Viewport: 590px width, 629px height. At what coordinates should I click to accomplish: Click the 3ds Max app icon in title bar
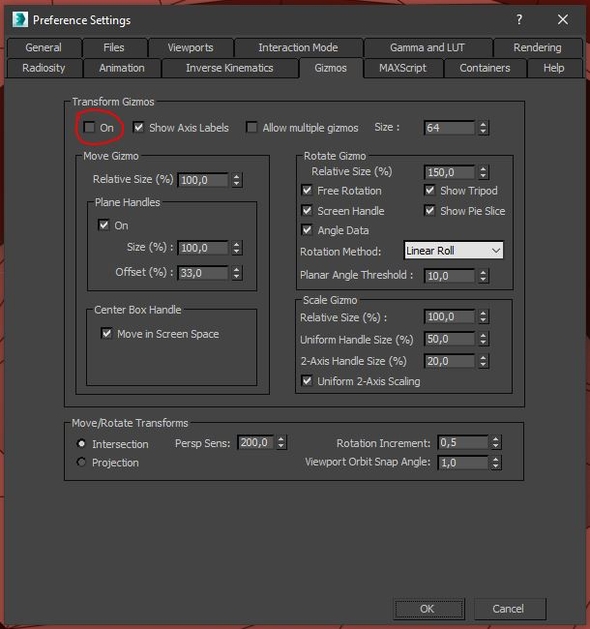click(x=20, y=19)
